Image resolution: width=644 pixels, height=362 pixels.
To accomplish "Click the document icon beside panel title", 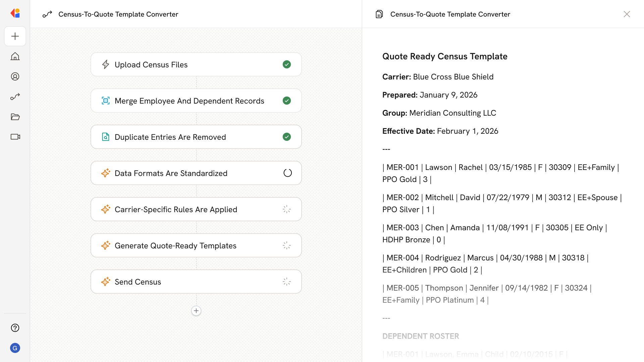I will tap(379, 14).
